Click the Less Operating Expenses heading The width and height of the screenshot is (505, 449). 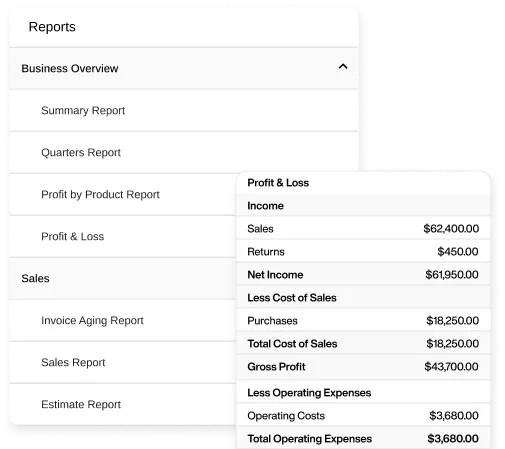(x=309, y=393)
